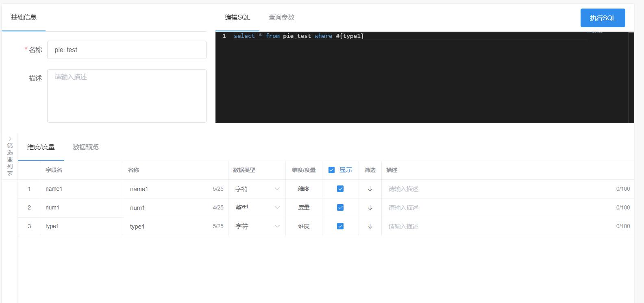Click the filter arrow icon for num1 row
The height and width of the screenshot is (303, 644).
pyautogui.click(x=370, y=207)
